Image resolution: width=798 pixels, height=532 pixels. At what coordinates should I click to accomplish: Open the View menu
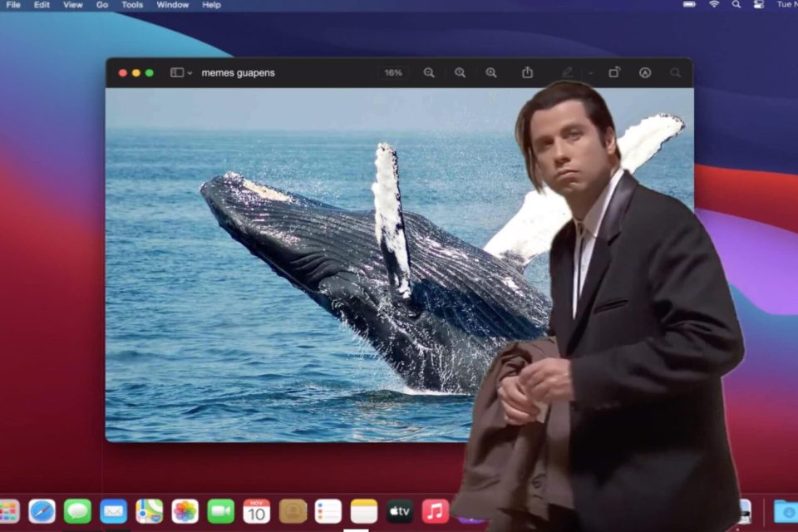pyautogui.click(x=73, y=5)
